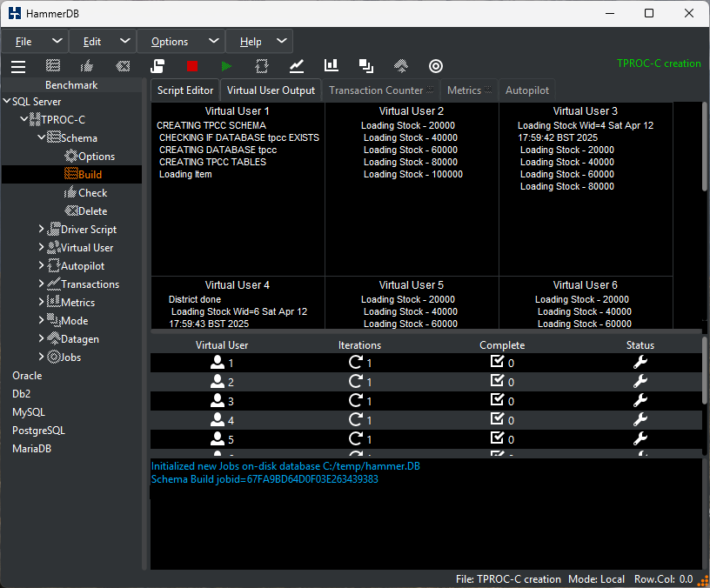Click the user icon for virtual user 3
The image size is (710, 588).
(218, 401)
